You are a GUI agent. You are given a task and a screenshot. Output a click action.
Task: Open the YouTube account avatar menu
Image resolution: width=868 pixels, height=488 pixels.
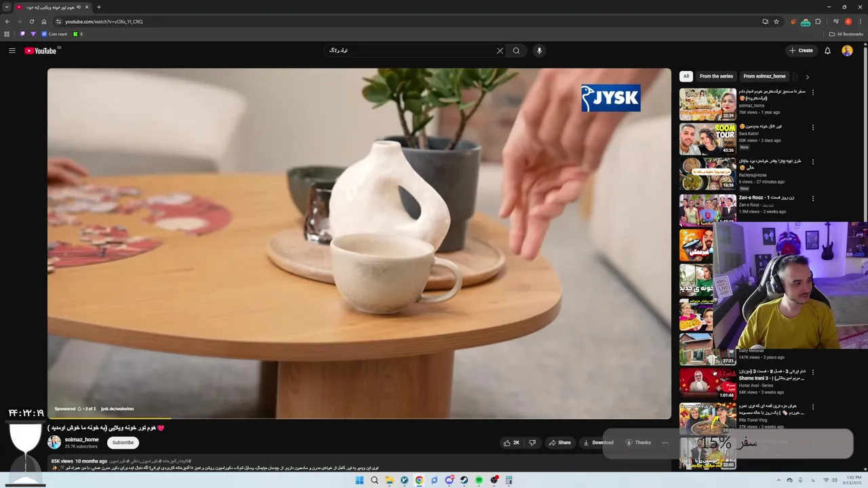tap(847, 51)
